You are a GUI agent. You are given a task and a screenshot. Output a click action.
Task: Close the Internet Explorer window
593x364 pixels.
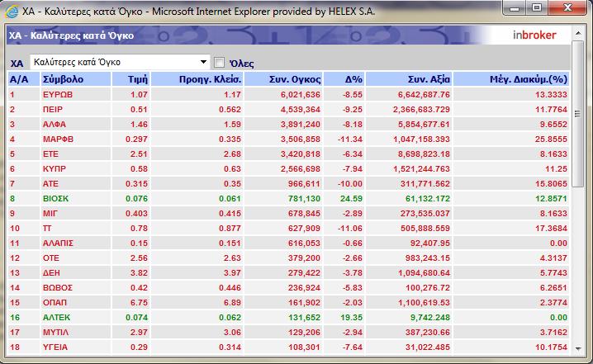pyautogui.click(x=567, y=8)
